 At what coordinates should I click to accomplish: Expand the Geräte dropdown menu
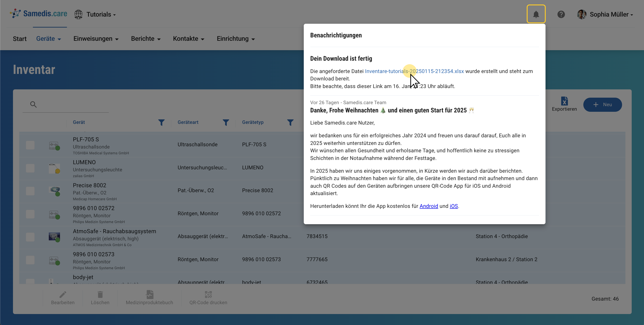49,39
